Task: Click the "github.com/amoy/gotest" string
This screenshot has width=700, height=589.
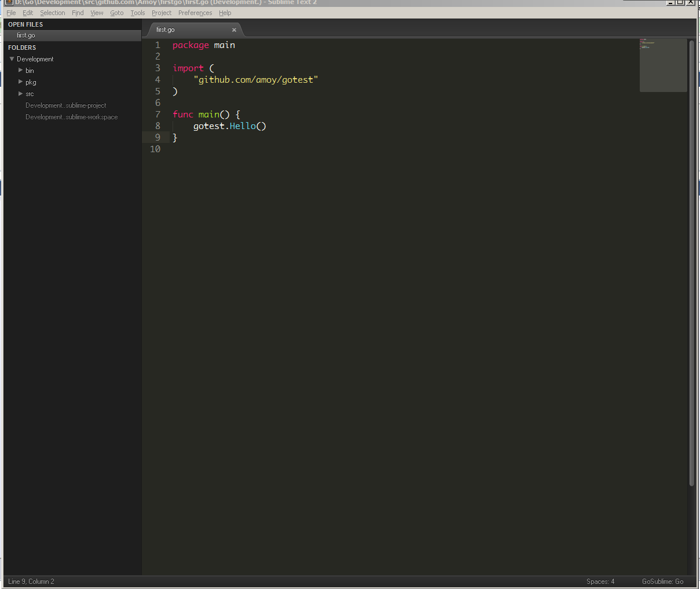Action: pyautogui.click(x=256, y=80)
